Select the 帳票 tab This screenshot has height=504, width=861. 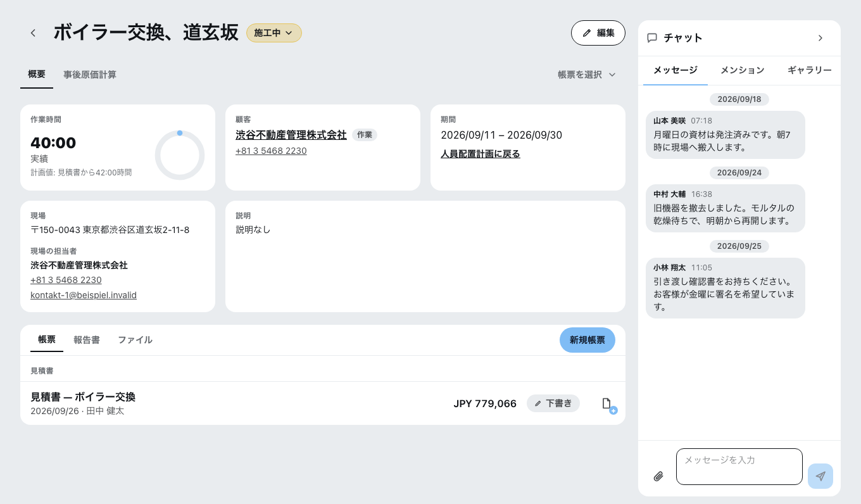click(47, 339)
